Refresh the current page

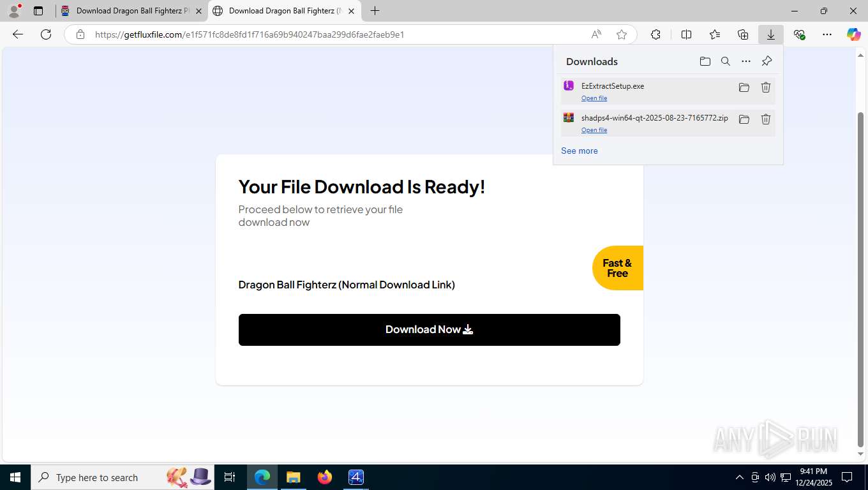tap(46, 34)
